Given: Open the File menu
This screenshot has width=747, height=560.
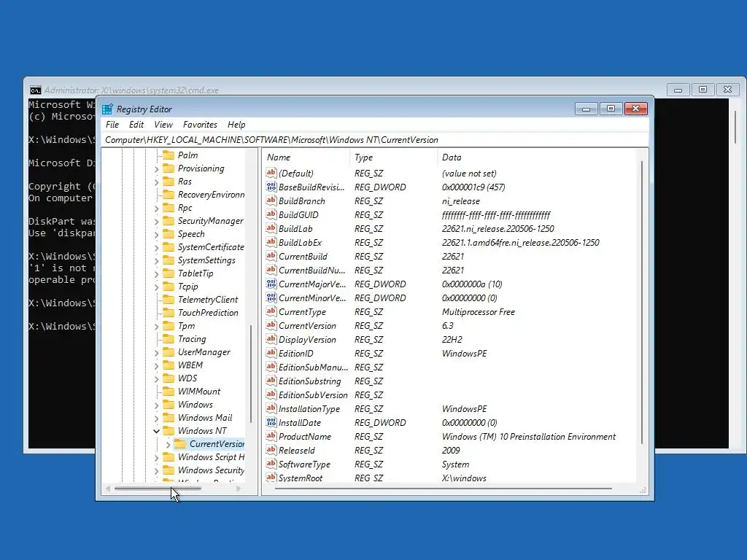Looking at the screenshot, I should (112, 124).
